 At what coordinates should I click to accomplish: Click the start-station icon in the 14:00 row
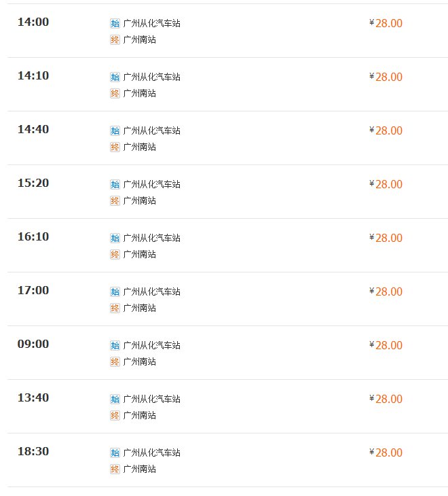(115, 23)
